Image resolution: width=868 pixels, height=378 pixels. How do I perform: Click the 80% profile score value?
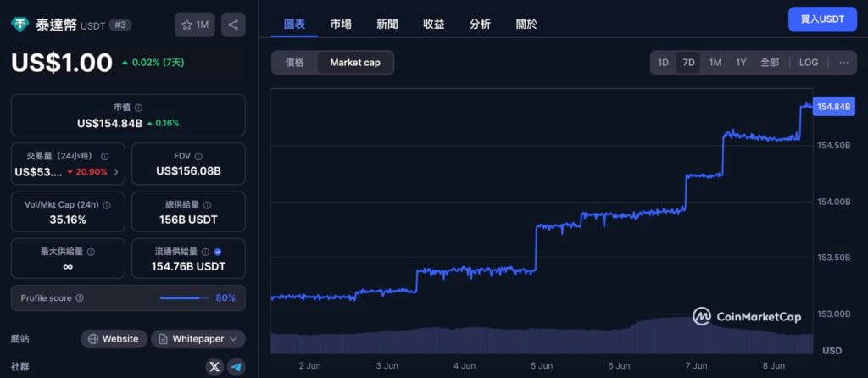coord(225,298)
